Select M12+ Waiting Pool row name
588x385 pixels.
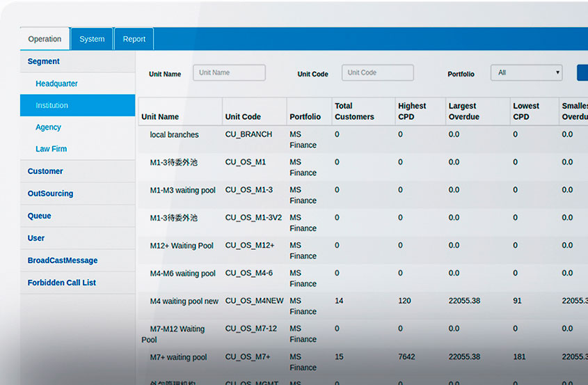point(182,246)
